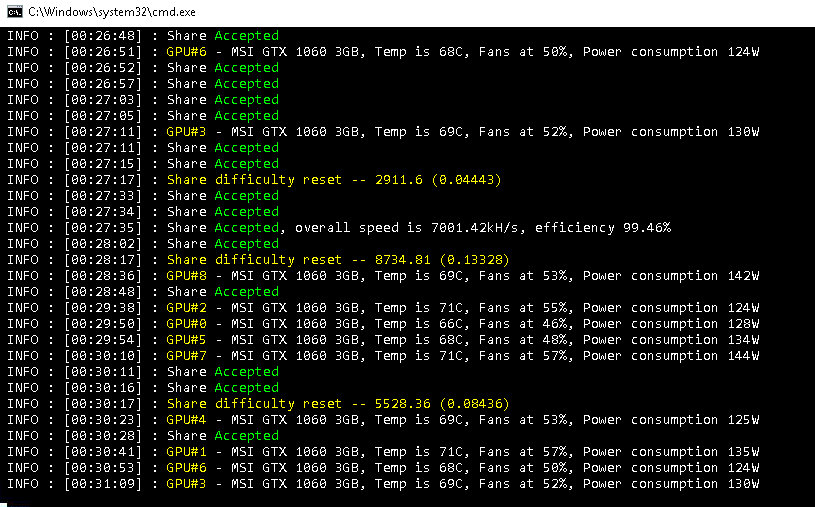Click the timestamp [00:31:09]
Image resolution: width=815 pixels, height=507 pixels.
[x=103, y=484]
